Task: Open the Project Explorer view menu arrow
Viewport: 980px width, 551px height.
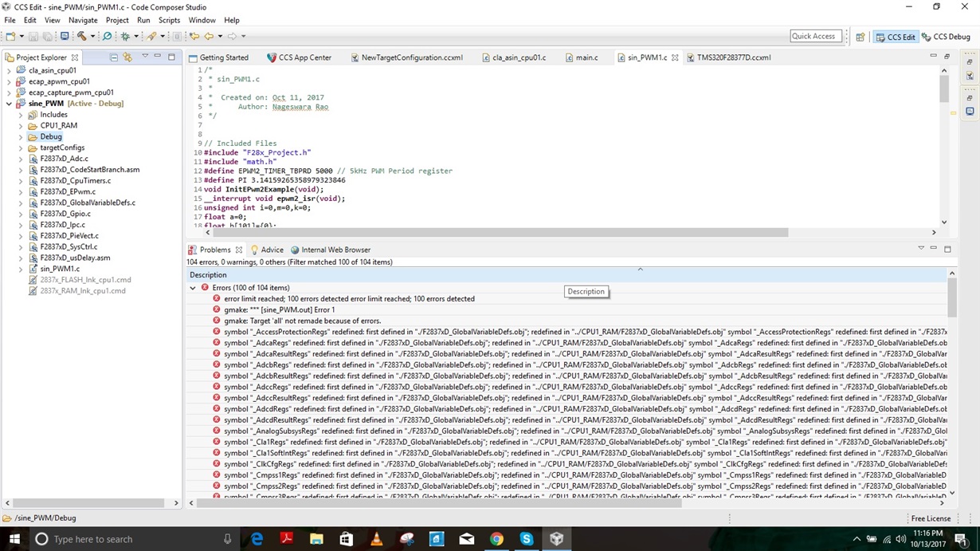Action: tap(145, 56)
